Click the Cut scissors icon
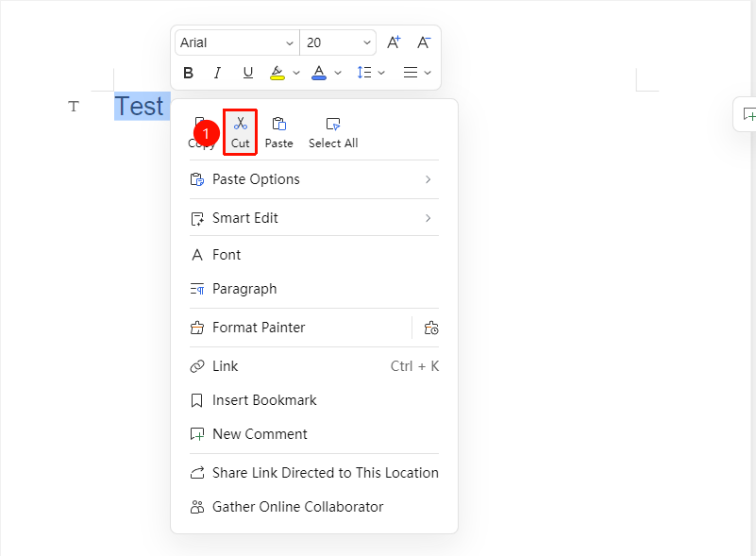The image size is (756, 556). point(240,124)
